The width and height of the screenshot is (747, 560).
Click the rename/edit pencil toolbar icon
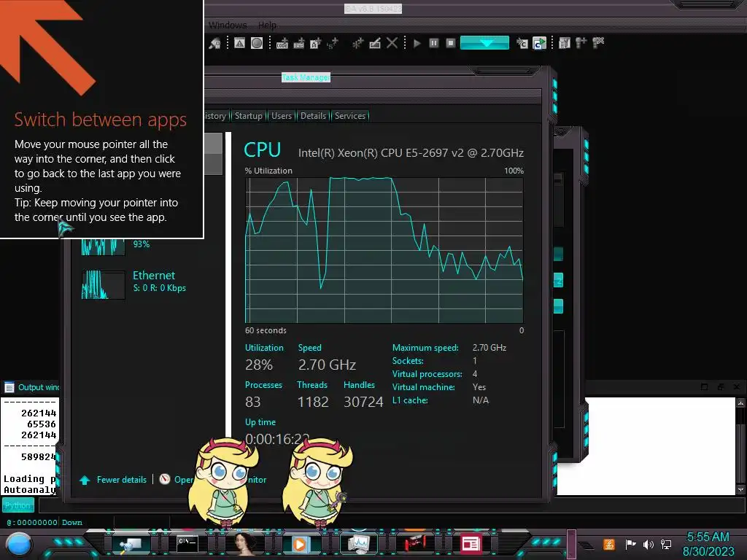(x=375, y=43)
